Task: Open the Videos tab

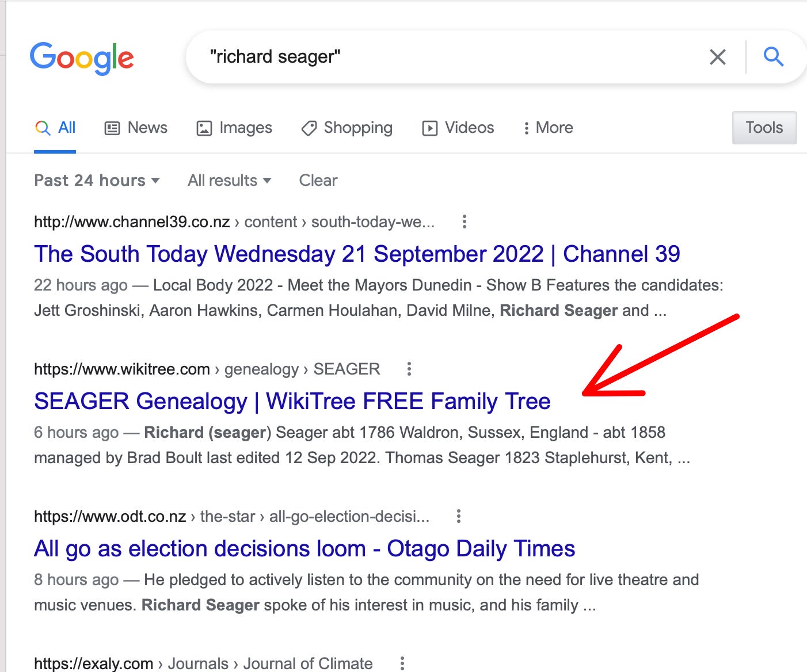Action: click(458, 128)
